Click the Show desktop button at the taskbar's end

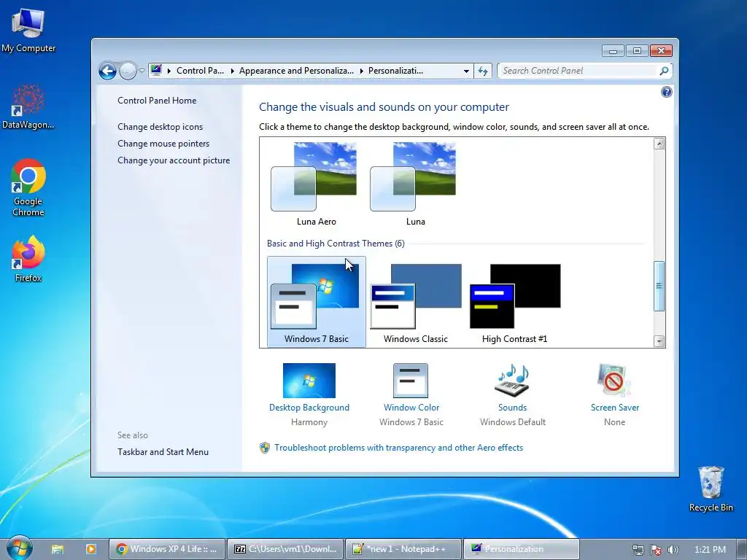click(742, 549)
